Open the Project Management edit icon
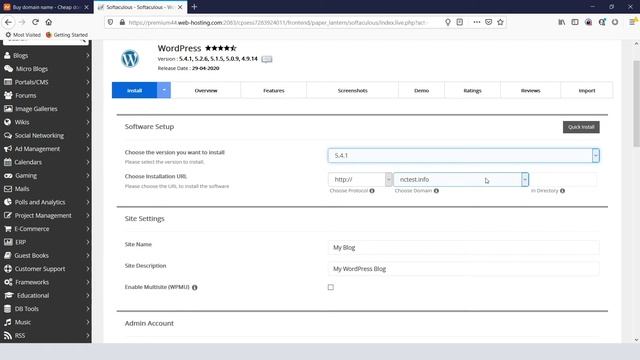This screenshot has height=360, width=640. point(8,216)
